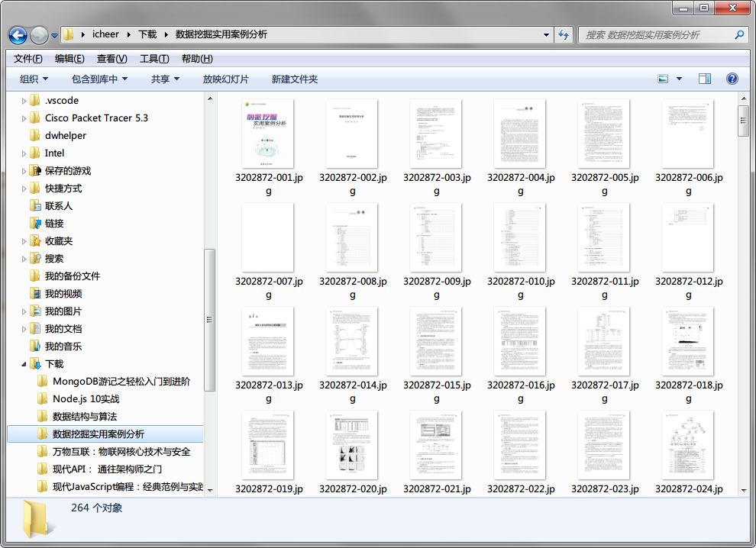Viewport: 756px width, 548px height.
Task: Toggle the preview pane icon
Action: (x=705, y=79)
